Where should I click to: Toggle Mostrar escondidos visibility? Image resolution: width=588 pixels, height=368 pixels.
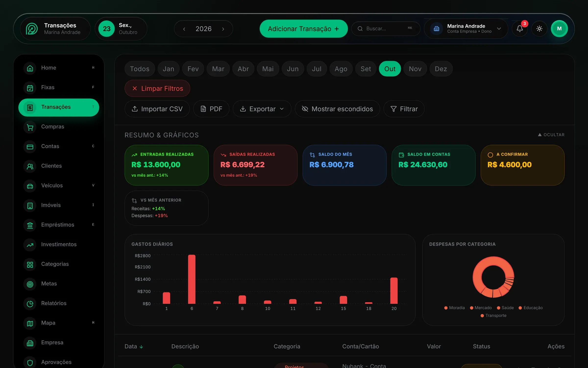(337, 109)
